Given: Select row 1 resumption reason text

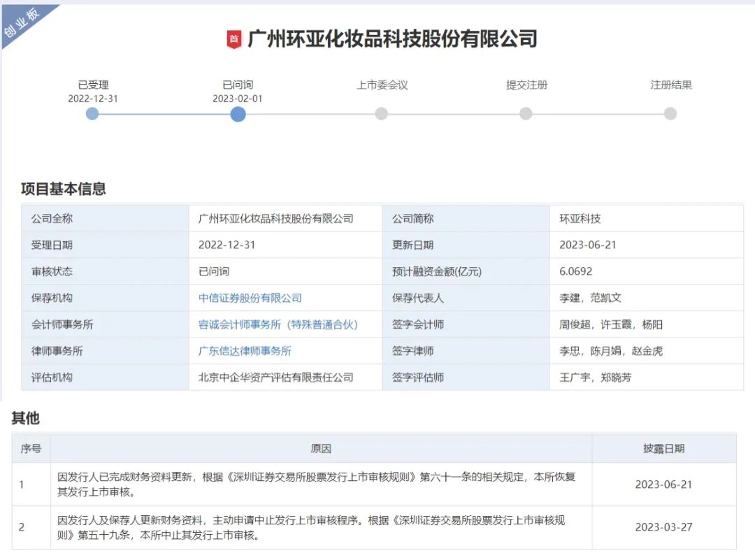Looking at the screenshot, I should [317, 484].
